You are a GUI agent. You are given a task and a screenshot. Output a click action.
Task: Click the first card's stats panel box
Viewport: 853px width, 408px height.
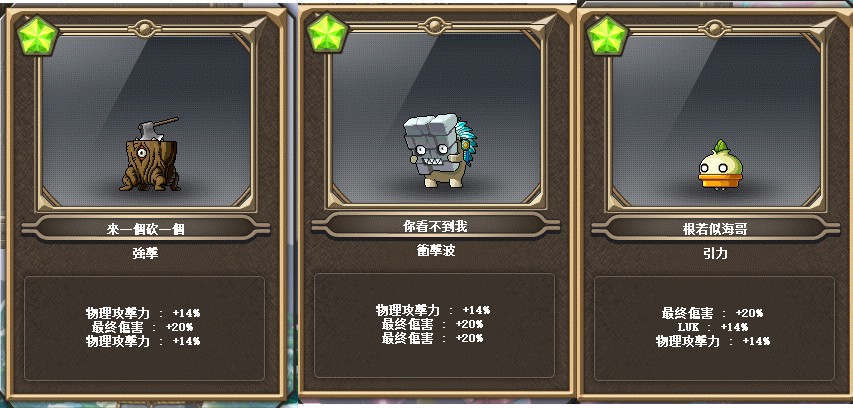tap(145, 328)
